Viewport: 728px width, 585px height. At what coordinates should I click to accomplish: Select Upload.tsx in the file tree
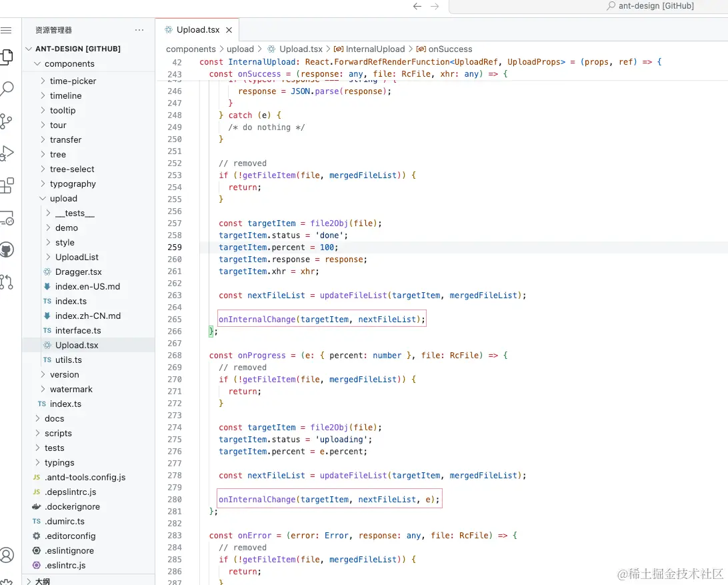pos(88,346)
